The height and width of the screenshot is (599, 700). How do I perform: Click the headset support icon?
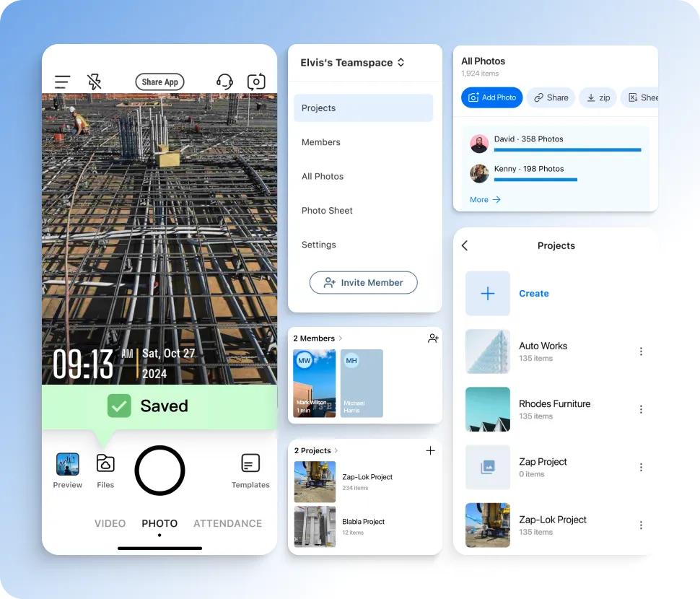pyautogui.click(x=224, y=82)
